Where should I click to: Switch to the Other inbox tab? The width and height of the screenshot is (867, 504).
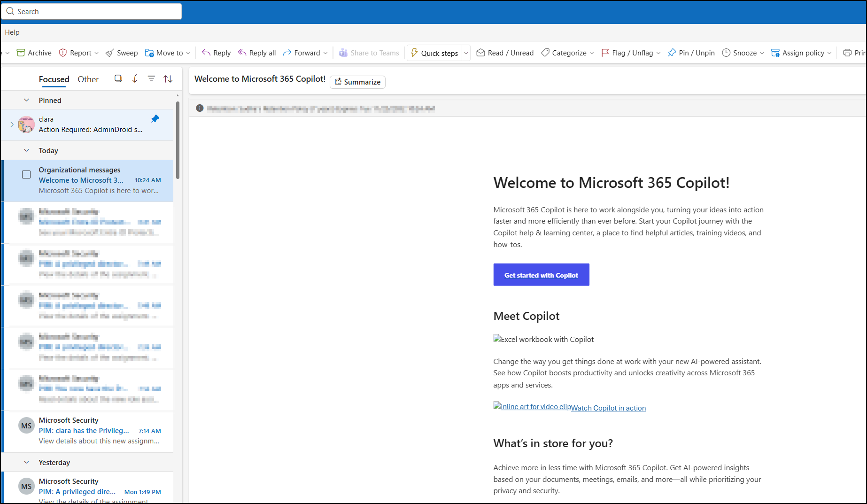(88, 79)
